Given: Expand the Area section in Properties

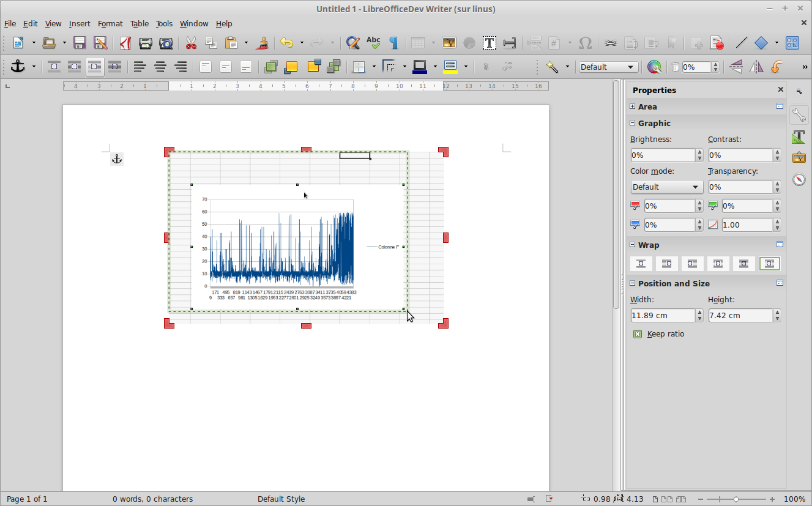Looking at the screenshot, I should pos(633,106).
